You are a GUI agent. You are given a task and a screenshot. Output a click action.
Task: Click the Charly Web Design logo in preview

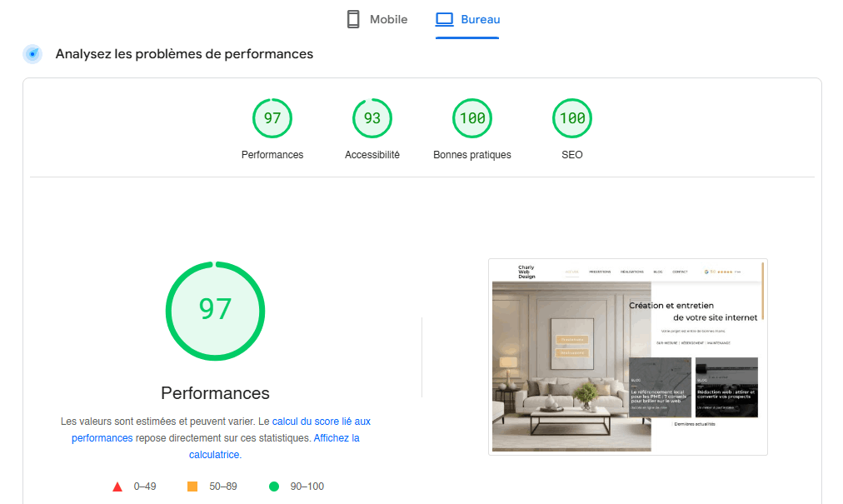click(x=526, y=271)
